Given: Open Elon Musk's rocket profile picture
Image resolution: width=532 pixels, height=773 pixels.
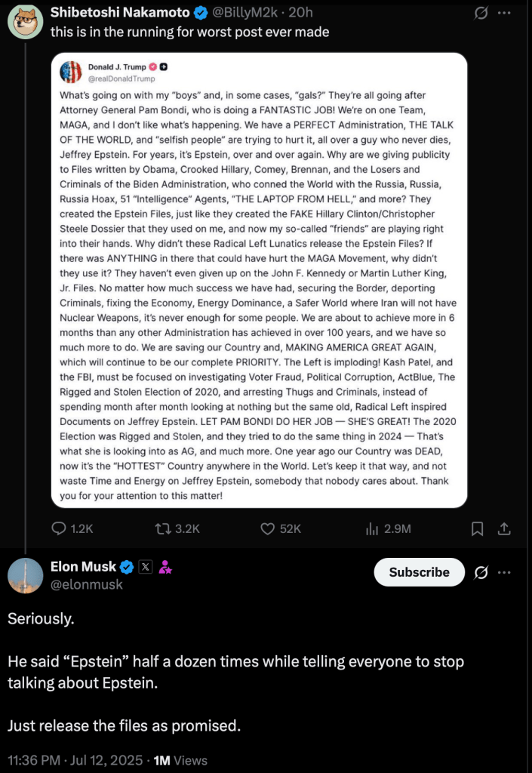Looking at the screenshot, I should (25, 576).
